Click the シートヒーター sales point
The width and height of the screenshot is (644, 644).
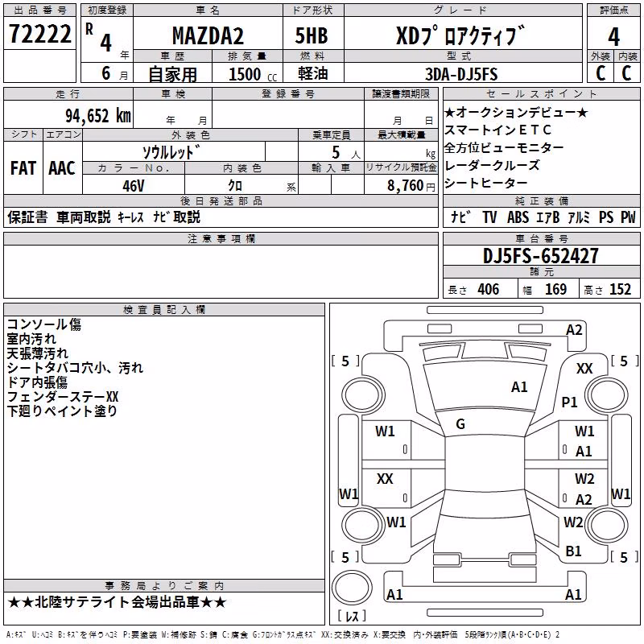pyautogui.click(x=486, y=183)
